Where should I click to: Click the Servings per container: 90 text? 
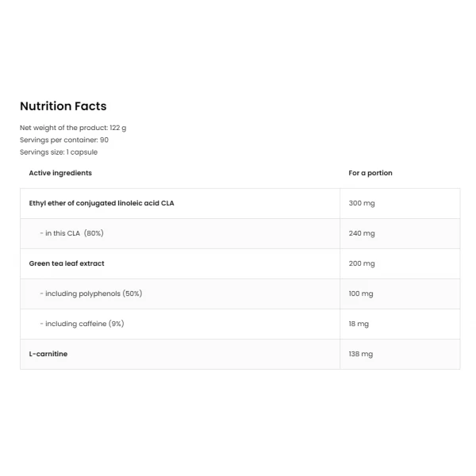(x=64, y=140)
